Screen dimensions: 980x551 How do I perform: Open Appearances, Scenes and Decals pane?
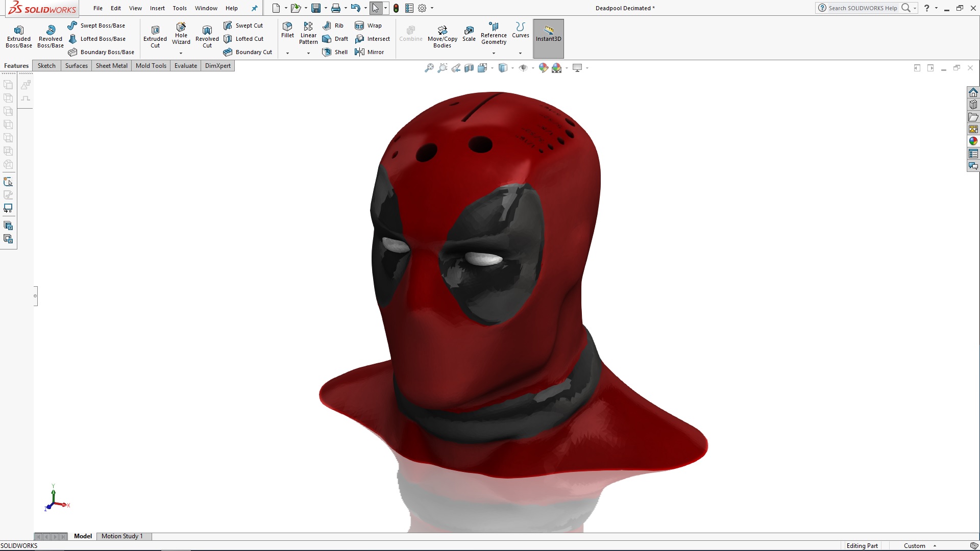[x=973, y=141]
